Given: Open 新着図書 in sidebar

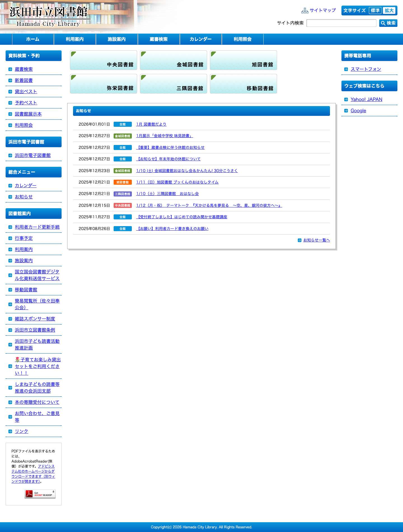Looking at the screenshot, I should pos(24,80).
